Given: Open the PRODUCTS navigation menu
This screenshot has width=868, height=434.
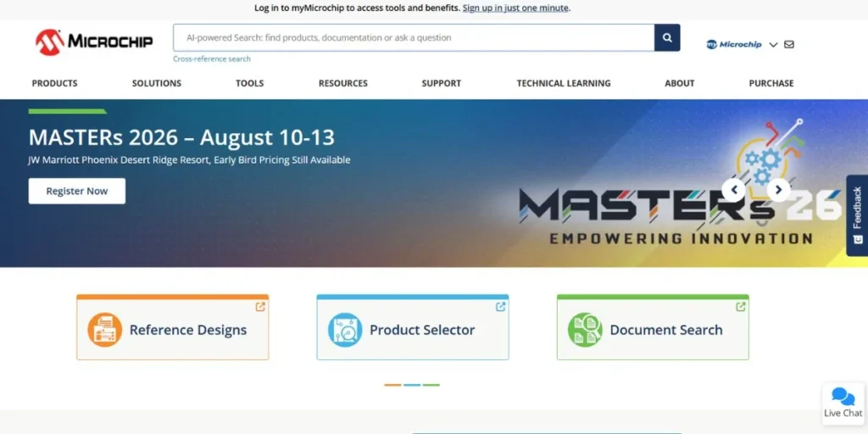Looking at the screenshot, I should coord(55,83).
